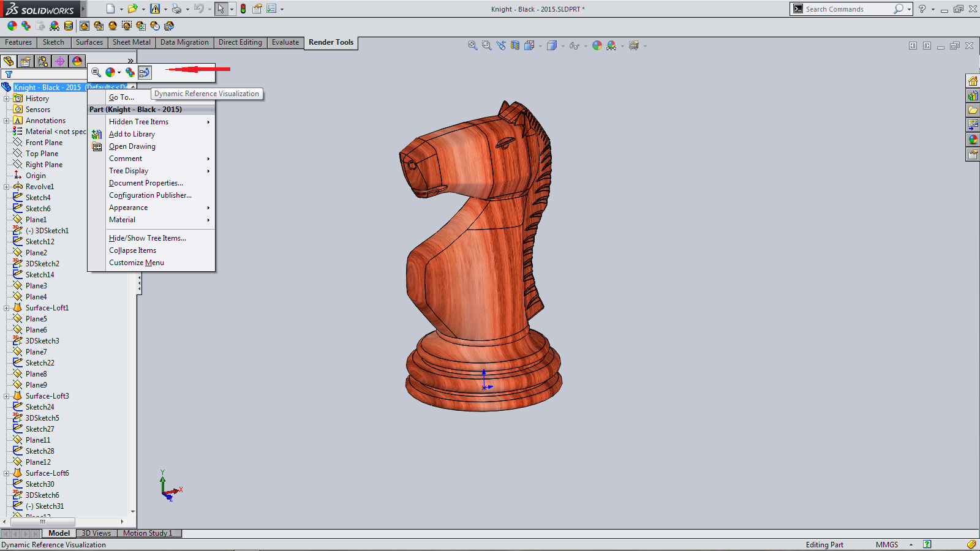This screenshot has width=980, height=551.
Task: Select Plane3 in the feature tree
Action: [36, 286]
